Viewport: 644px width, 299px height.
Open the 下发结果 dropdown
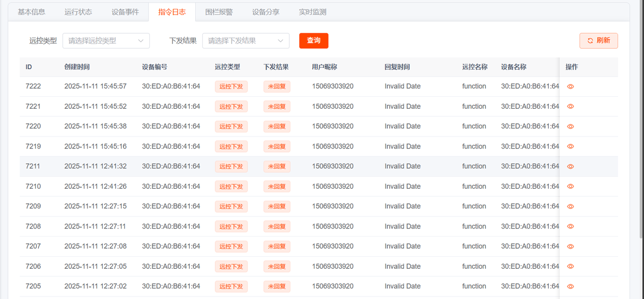tap(246, 41)
